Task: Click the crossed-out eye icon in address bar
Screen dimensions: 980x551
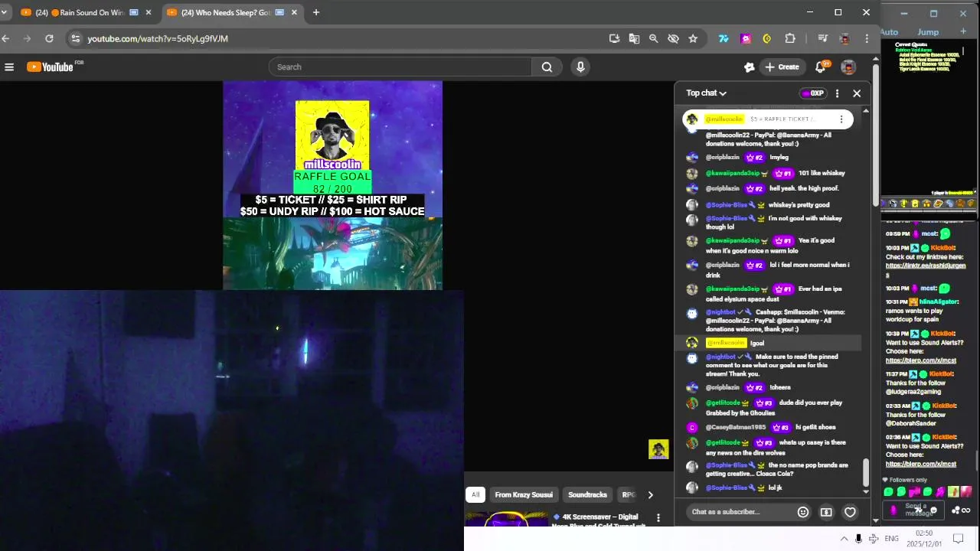Action: pyautogui.click(x=673, y=38)
